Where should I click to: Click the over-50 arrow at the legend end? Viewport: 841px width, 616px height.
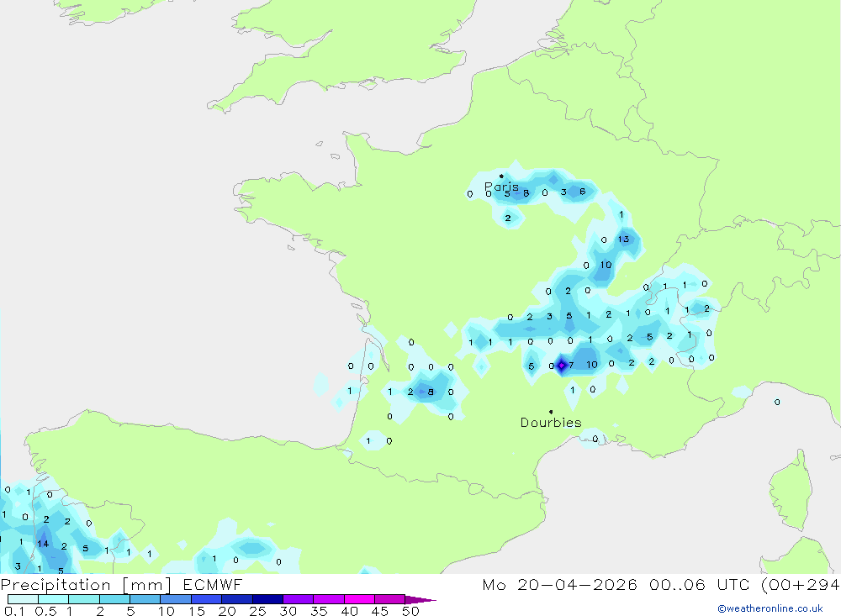[x=420, y=599]
